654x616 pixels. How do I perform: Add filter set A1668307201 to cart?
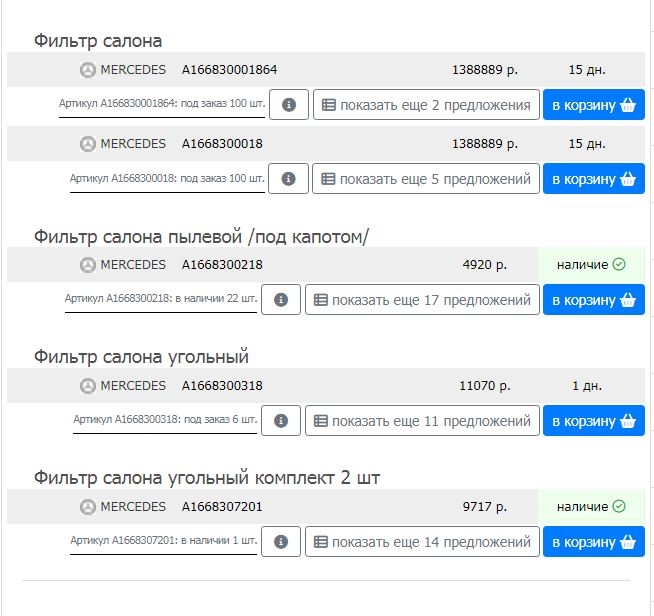tap(594, 541)
